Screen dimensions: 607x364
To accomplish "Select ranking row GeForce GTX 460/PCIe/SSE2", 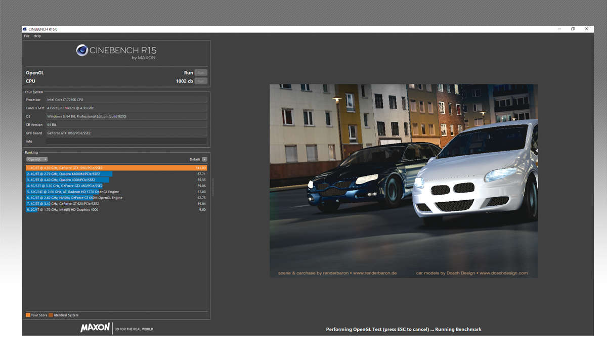I will 116,186.
